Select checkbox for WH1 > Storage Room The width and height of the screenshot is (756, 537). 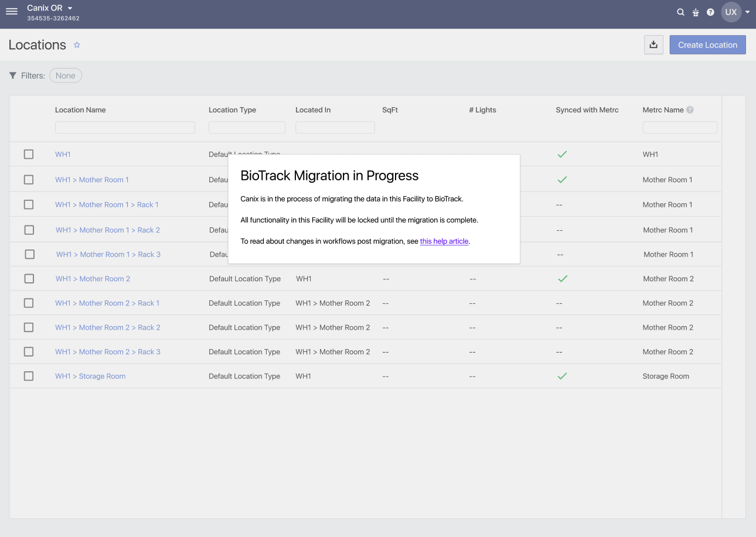29,376
